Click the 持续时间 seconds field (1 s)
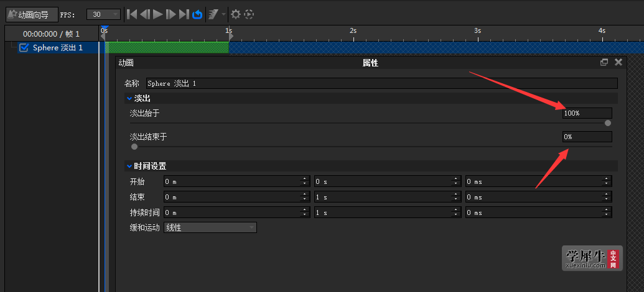Image resolution: width=644 pixels, height=292 pixels. coord(388,213)
